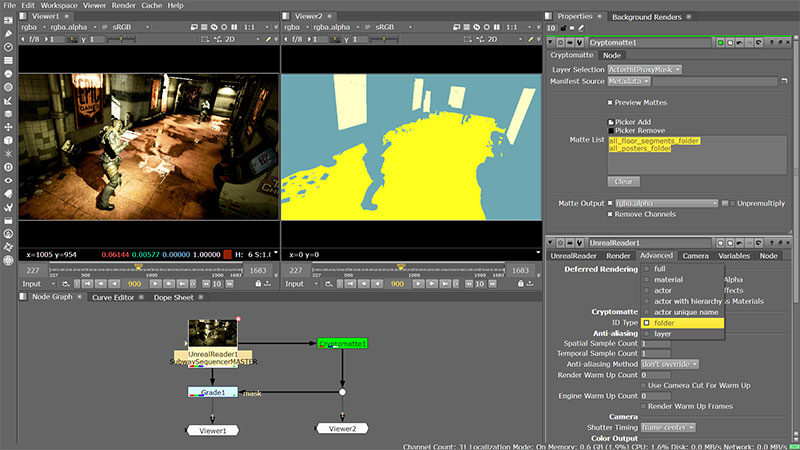The height and width of the screenshot is (450, 800).
Task: Click the Spatial Sample Count field
Action: pyautogui.click(x=656, y=344)
